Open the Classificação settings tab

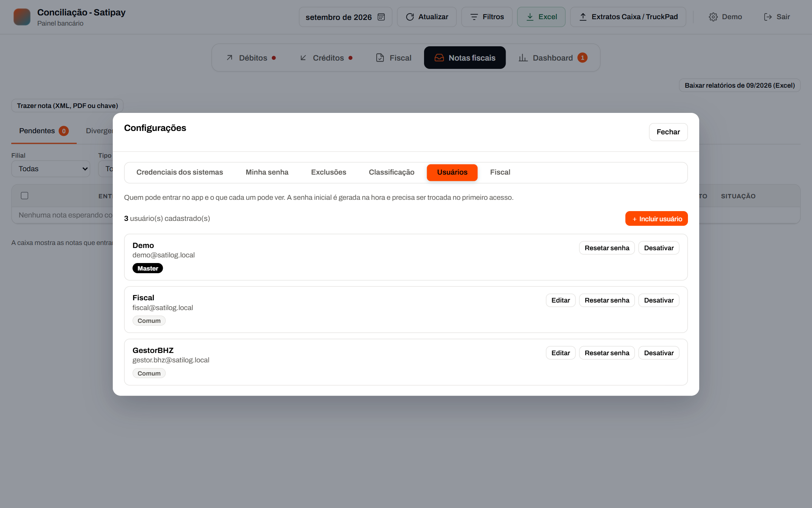pos(391,172)
